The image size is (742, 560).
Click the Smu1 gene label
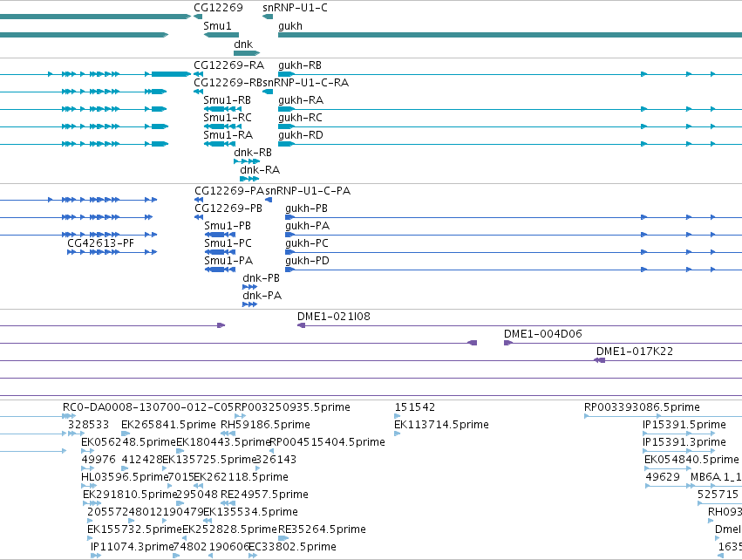point(217,26)
